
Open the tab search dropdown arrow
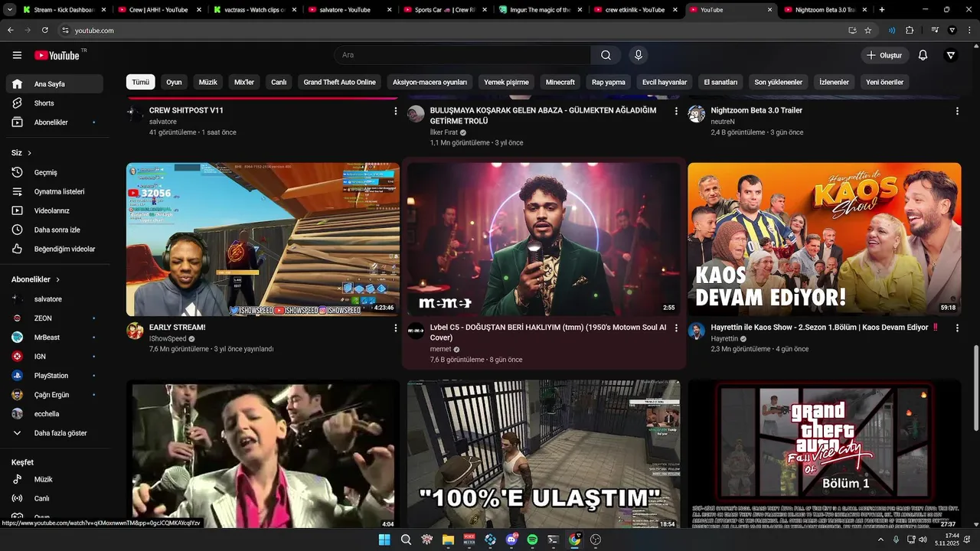tap(11, 10)
